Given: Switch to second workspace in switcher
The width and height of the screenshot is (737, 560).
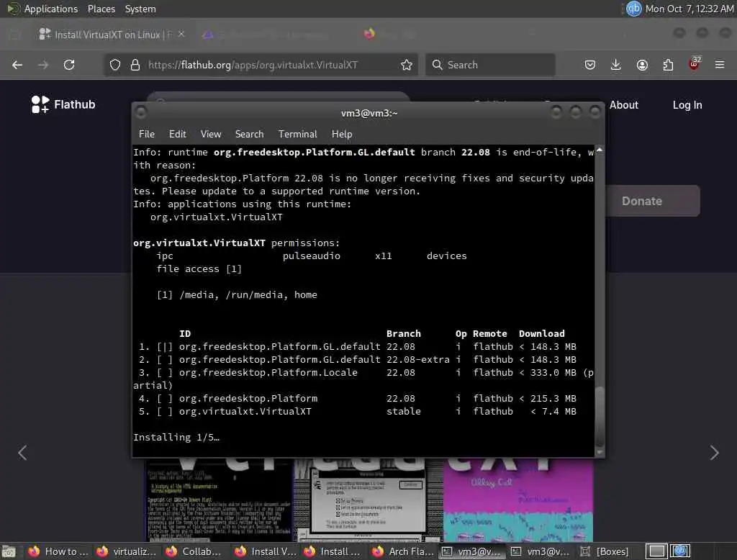Looking at the screenshot, I should click(x=679, y=551).
